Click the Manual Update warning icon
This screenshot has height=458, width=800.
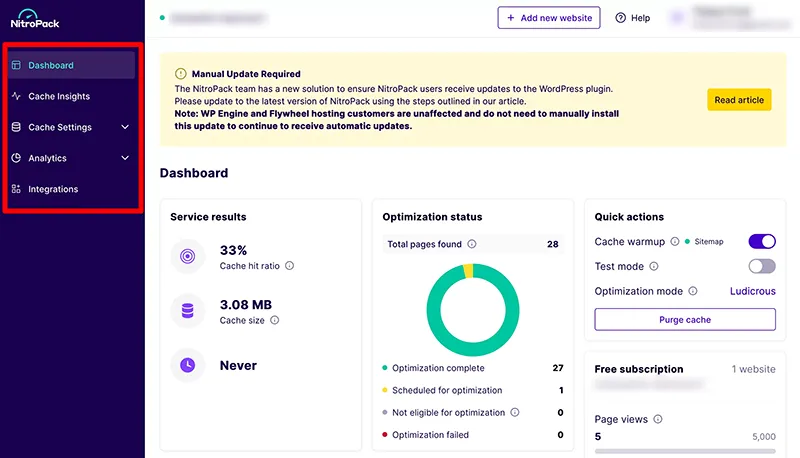[181, 73]
